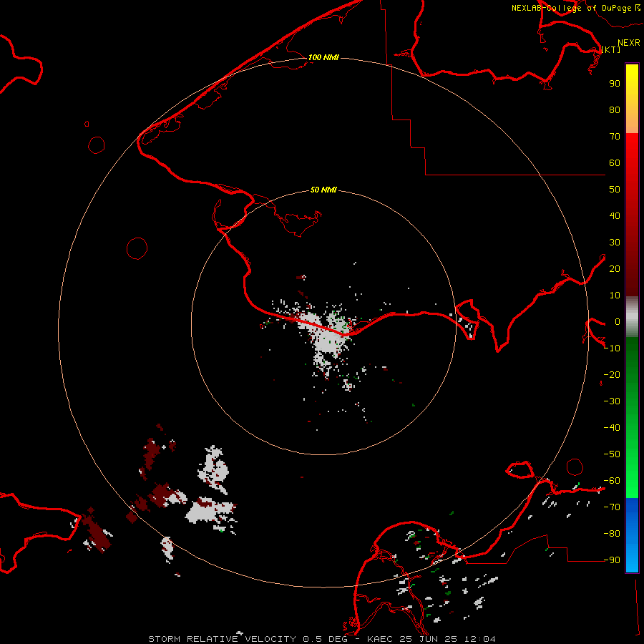644x644 pixels.
Task: Click the "100 NMI" range ring label
Action: tap(323, 57)
